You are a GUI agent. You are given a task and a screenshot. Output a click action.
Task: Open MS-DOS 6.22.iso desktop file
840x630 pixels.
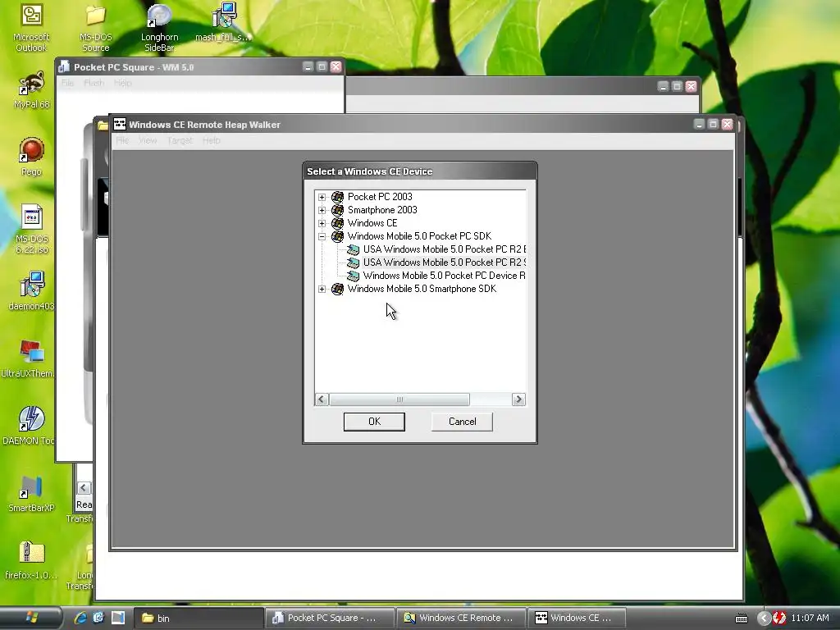click(x=31, y=230)
